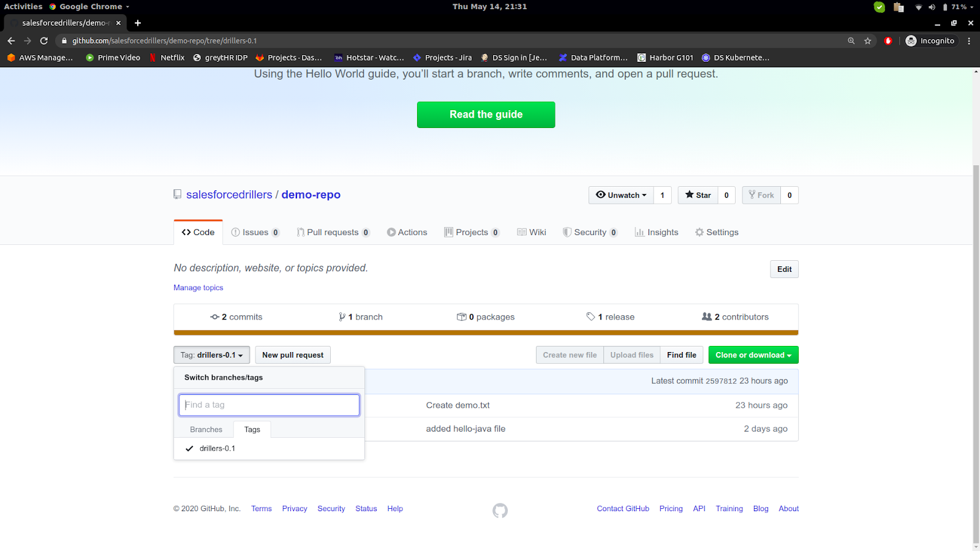Screen dimensions: 980x551
Task: Switch to Branches tab in switcher
Action: pyautogui.click(x=206, y=430)
